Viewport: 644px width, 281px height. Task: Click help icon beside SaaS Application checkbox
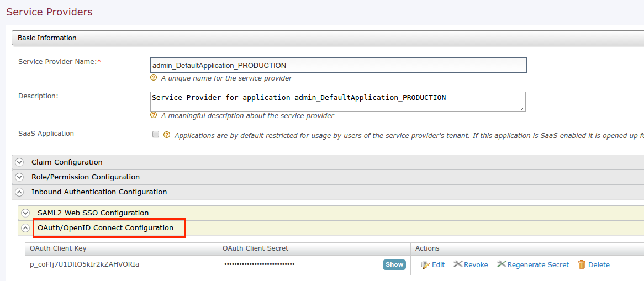[167, 135]
